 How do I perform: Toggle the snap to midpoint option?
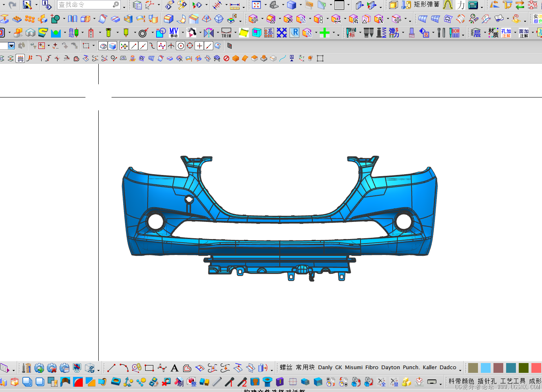pos(143,46)
